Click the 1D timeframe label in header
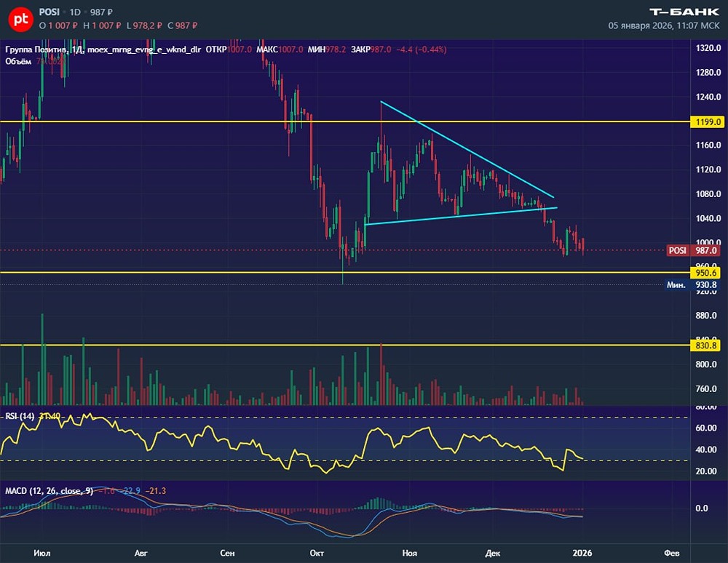This screenshot has height=563, width=728. tap(75, 12)
